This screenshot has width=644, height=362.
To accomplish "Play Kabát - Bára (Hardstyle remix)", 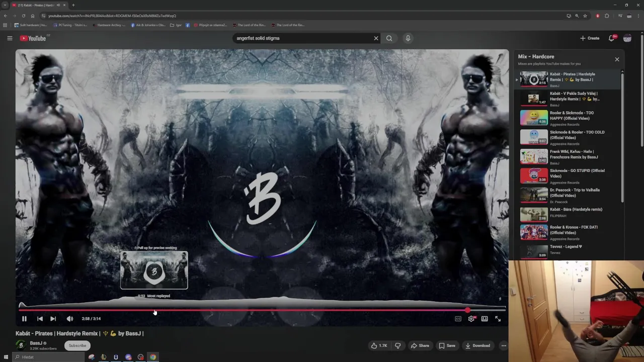I will (568, 214).
